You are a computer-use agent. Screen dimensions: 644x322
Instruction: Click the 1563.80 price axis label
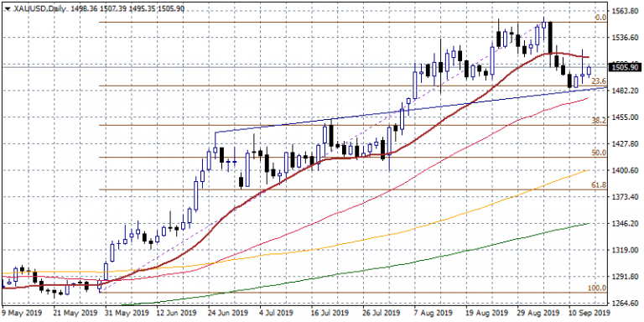pos(625,11)
